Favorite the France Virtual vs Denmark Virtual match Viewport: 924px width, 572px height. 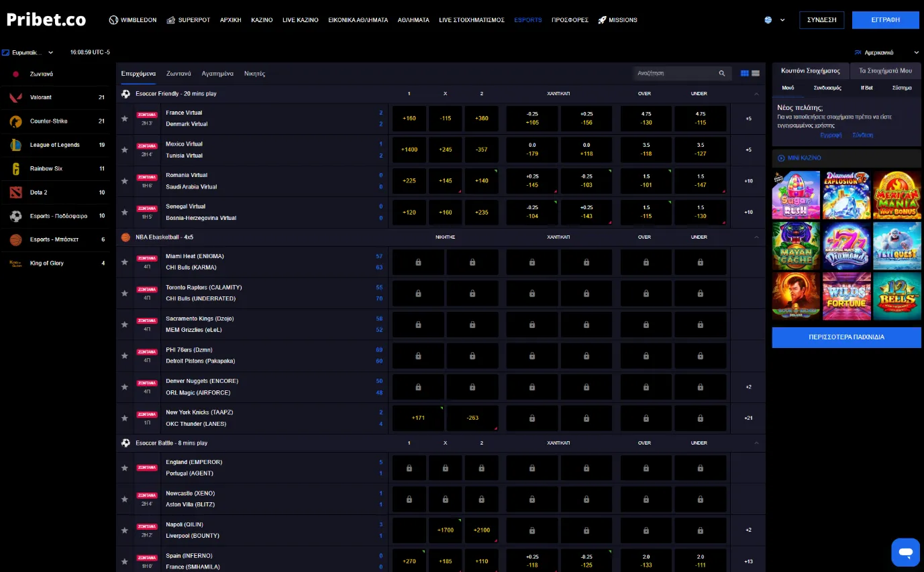point(124,119)
